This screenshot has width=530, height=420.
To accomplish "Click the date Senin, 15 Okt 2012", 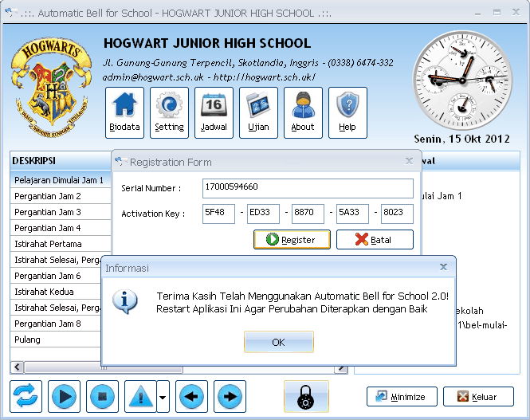I will coord(461,139).
